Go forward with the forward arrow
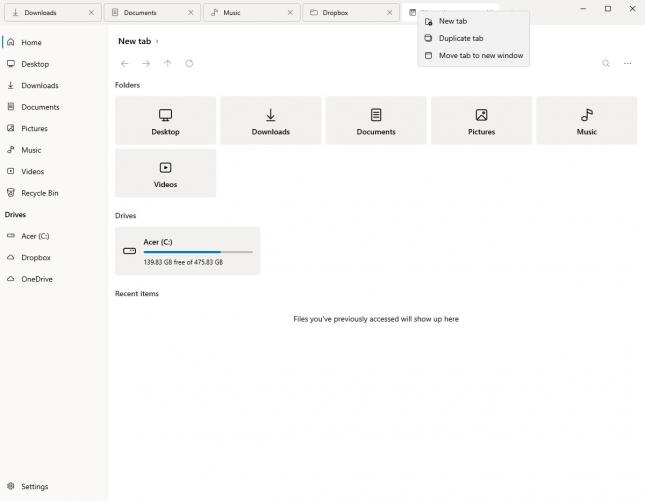Viewport: 645px width, 501px height. click(146, 63)
